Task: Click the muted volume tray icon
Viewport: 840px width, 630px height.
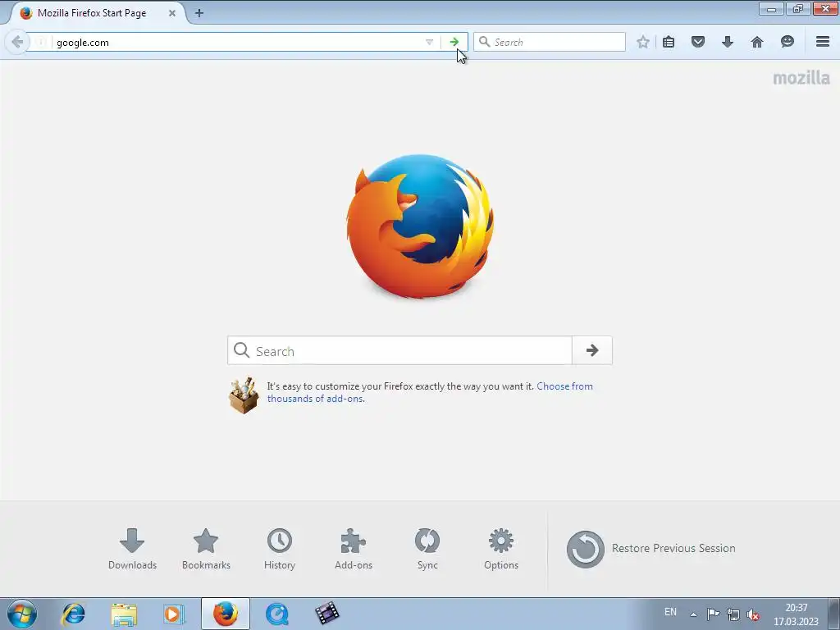Action: coord(753,614)
